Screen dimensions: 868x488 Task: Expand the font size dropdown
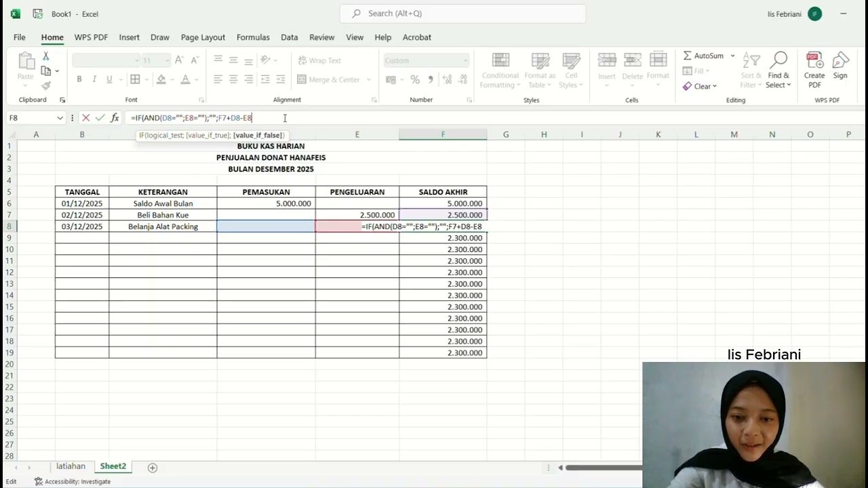[166, 60]
